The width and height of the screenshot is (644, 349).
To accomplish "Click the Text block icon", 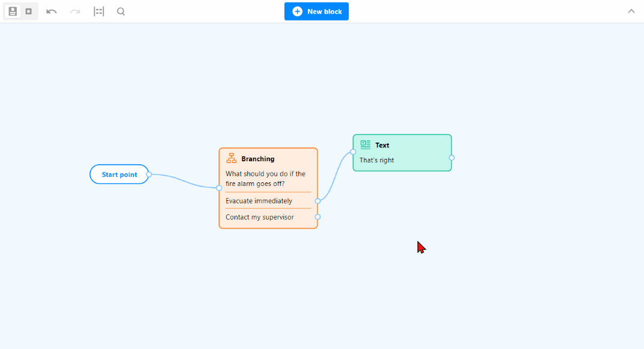I will [365, 144].
